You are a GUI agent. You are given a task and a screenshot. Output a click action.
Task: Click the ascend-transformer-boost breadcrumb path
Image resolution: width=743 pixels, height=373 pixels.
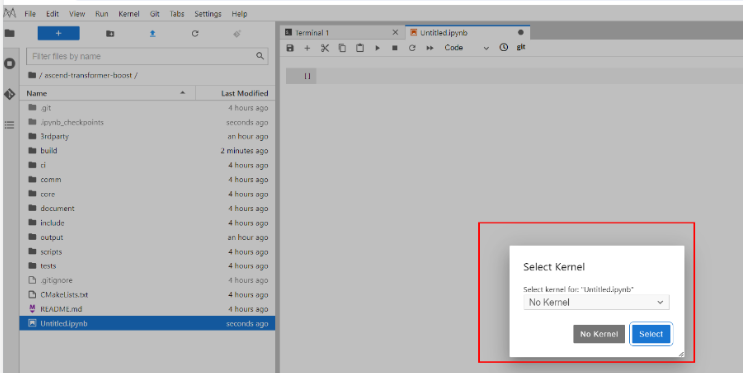(88, 75)
